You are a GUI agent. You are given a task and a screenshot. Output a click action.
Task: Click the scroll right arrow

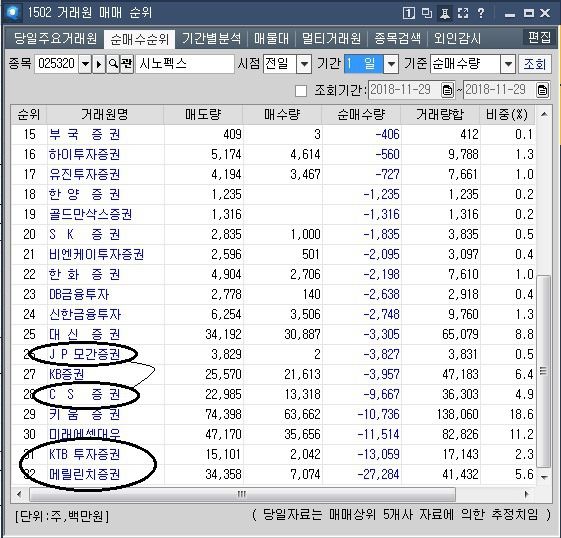point(526,494)
